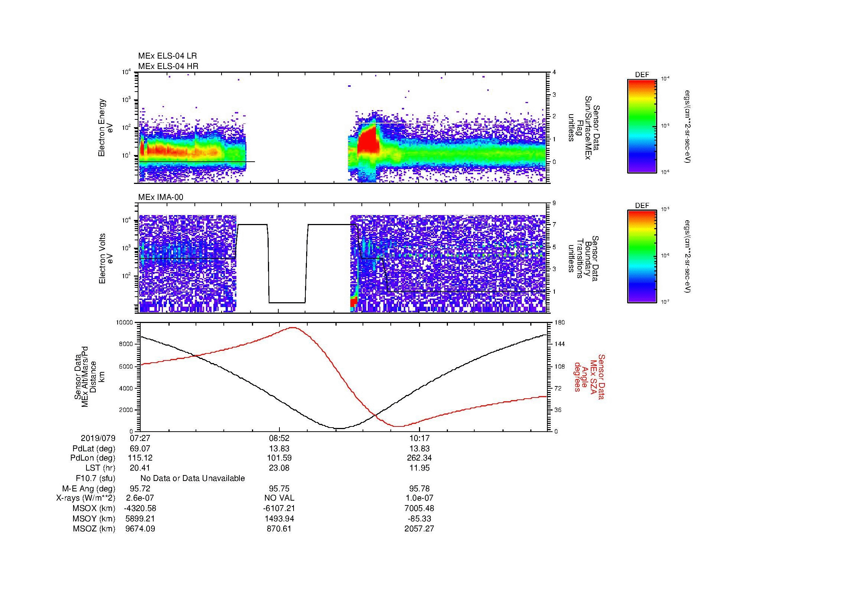Image resolution: width=868 pixels, height=613 pixels.
Task: Click the red intense electron burst in ELS spectrogram
Action: click(x=368, y=141)
